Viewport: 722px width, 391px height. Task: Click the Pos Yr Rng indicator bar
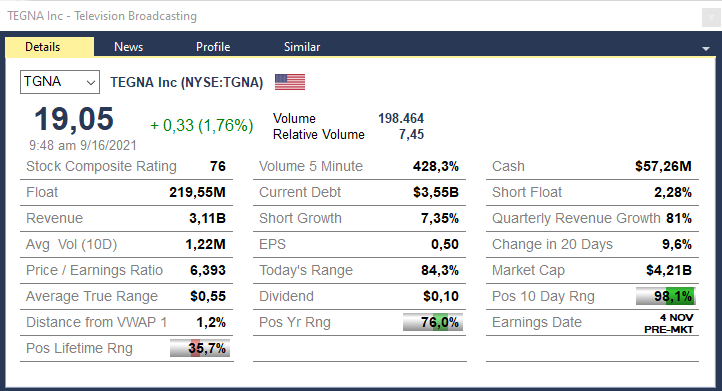tap(432, 322)
